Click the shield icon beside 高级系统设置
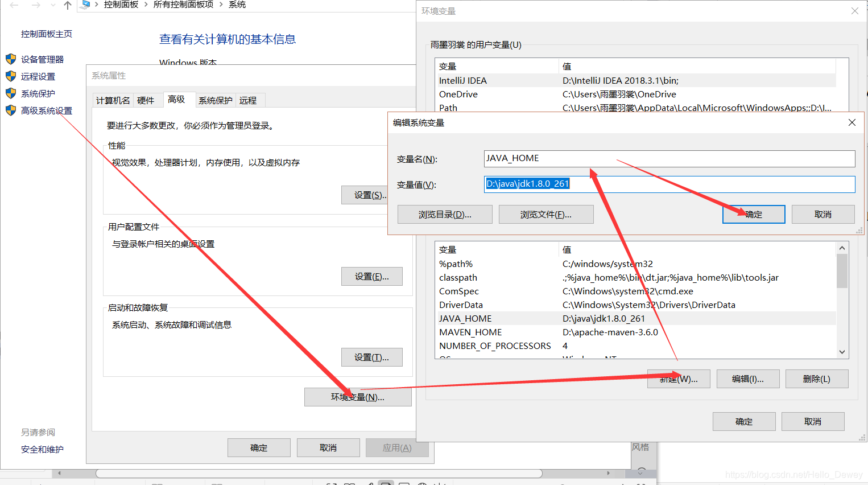The height and width of the screenshot is (485, 868). pyautogui.click(x=11, y=110)
